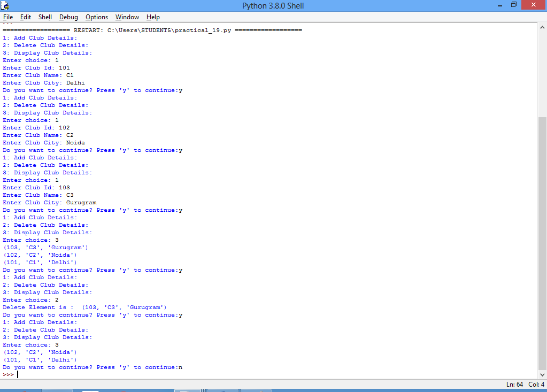The height and width of the screenshot is (392, 547).
Task: Open the Help menu
Action: coord(153,17)
